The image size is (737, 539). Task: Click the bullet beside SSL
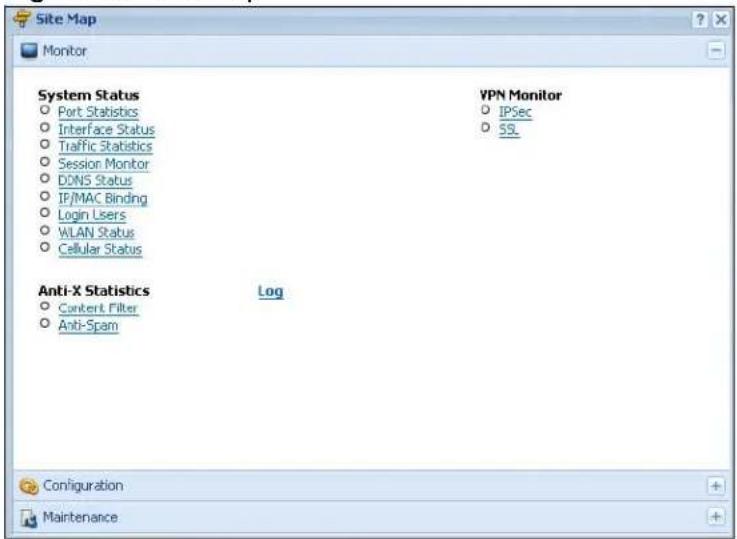(x=486, y=127)
